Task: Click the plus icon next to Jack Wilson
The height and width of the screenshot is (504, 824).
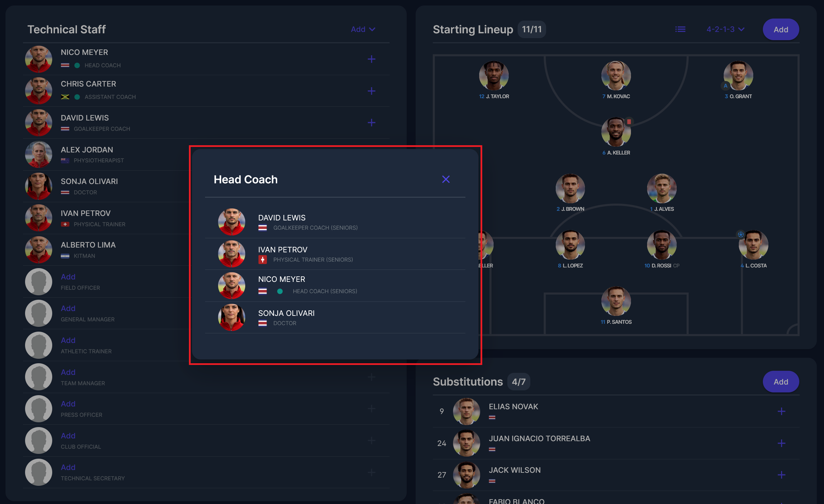Action: pos(781,475)
